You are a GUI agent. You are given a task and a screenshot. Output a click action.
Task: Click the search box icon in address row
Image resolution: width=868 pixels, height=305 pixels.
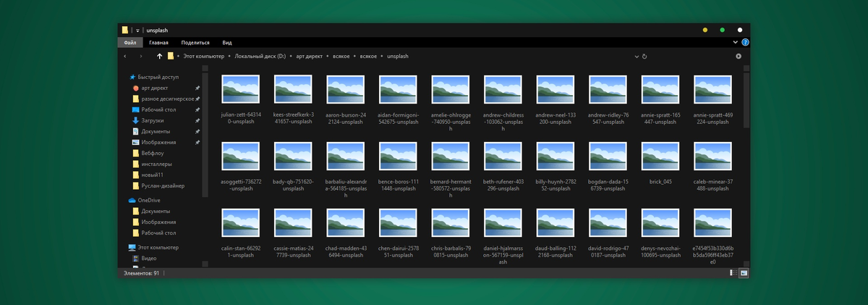click(739, 56)
